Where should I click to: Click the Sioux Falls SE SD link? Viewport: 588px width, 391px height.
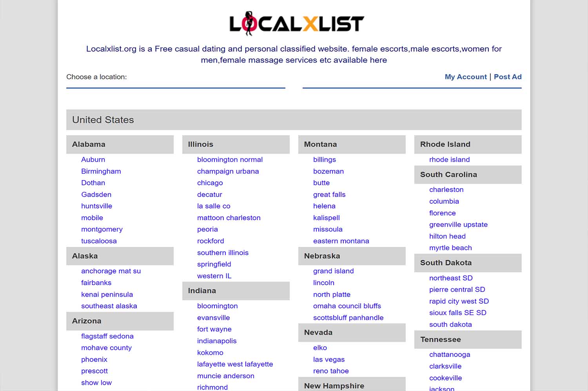457,313
